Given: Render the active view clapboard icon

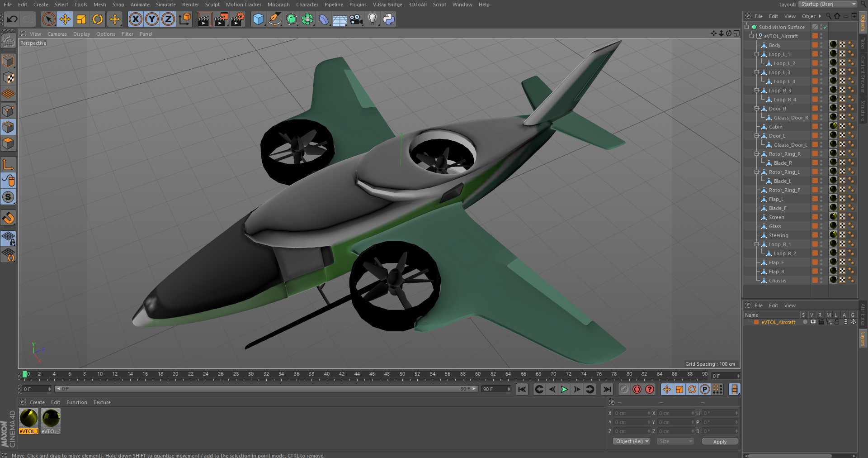Looking at the screenshot, I should (x=204, y=19).
